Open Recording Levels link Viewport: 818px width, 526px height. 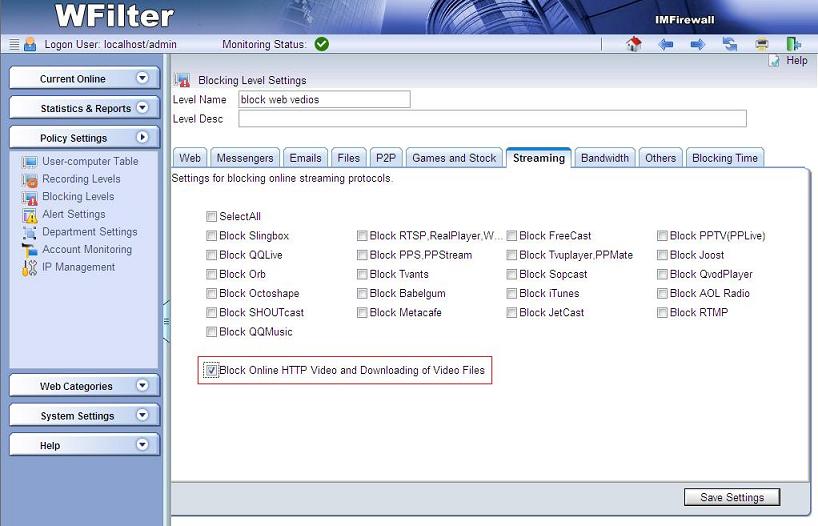81,179
